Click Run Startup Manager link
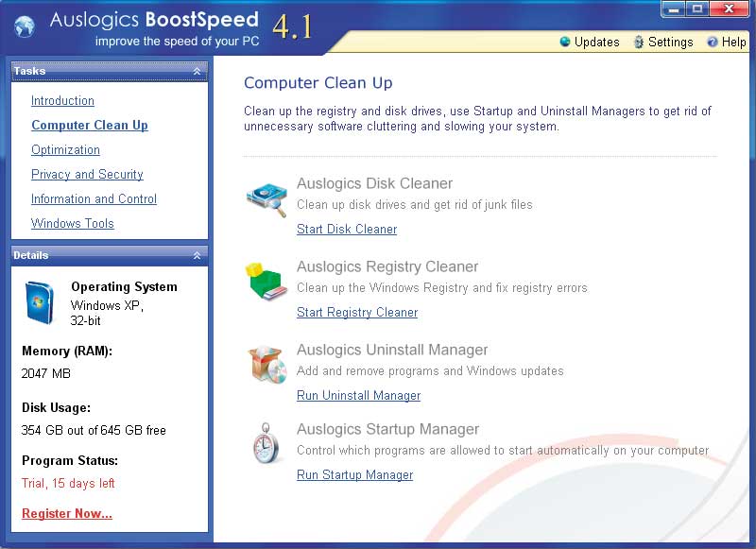Screen dimensions: 756x549 (355, 474)
